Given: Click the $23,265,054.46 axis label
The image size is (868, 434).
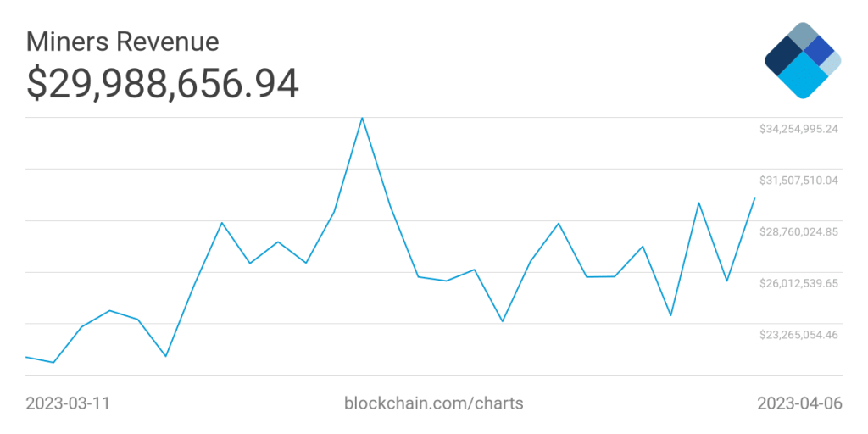Looking at the screenshot, I should [798, 334].
